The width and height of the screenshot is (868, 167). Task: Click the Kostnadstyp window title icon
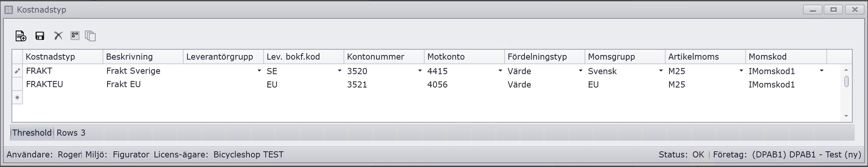(8, 10)
